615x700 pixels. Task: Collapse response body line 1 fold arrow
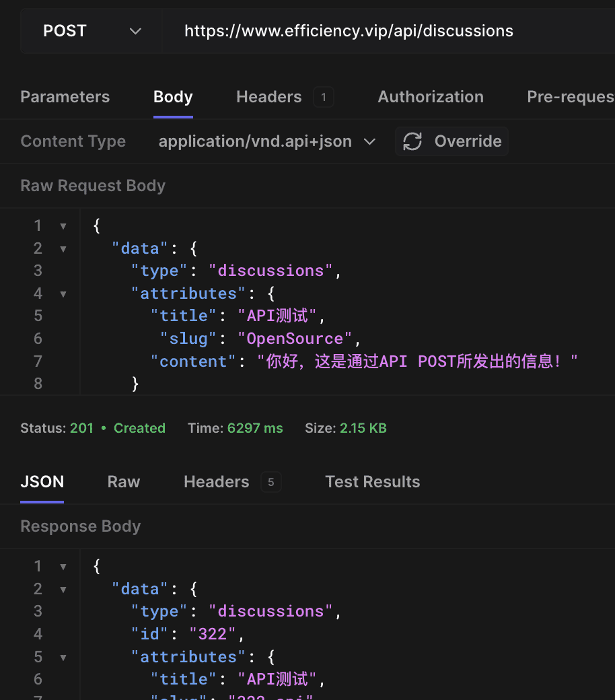(x=63, y=567)
